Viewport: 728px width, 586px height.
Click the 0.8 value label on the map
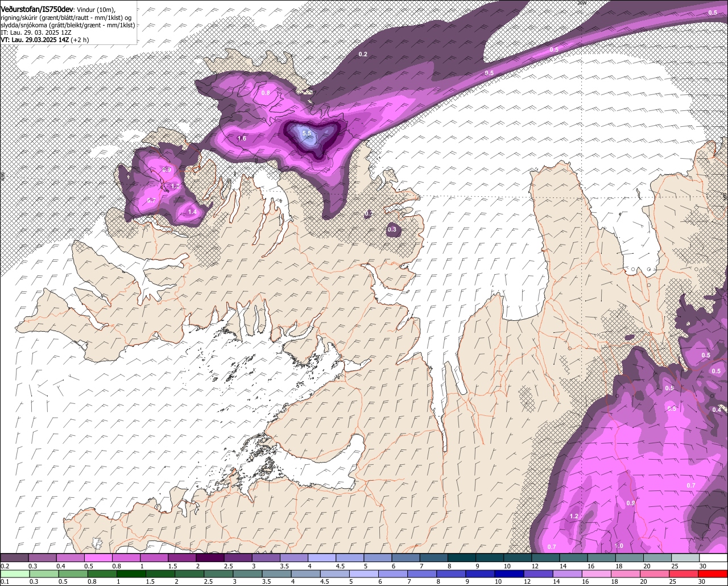[x=266, y=92]
